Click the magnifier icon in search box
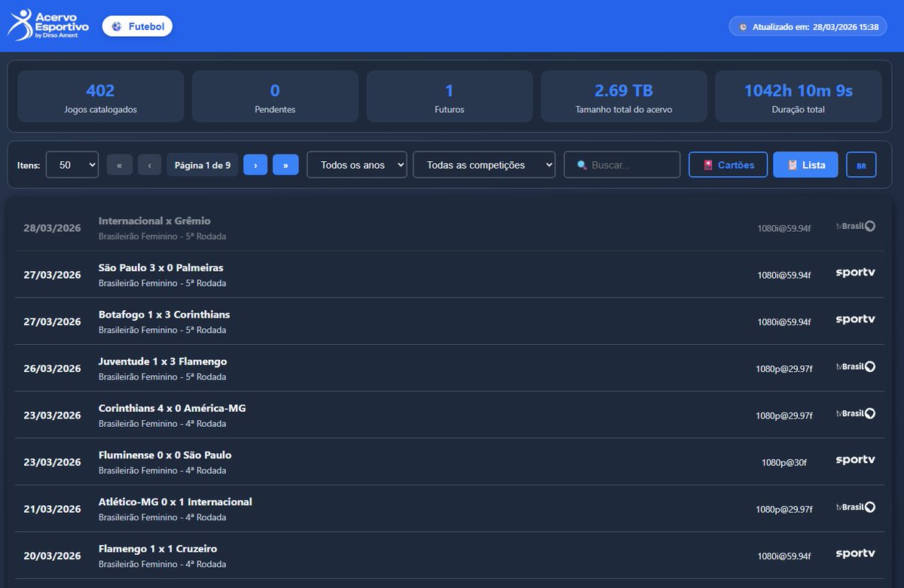Viewport: 904px width, 588px height. click(x=582, y=165)
